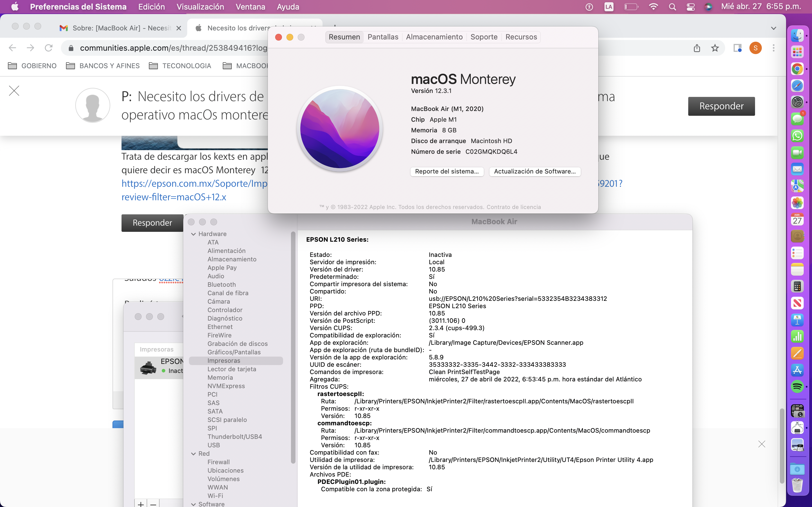This screenshot has height=507, width=812.
Task: Bookmark page with star icon
Action: tap(715, 48)
